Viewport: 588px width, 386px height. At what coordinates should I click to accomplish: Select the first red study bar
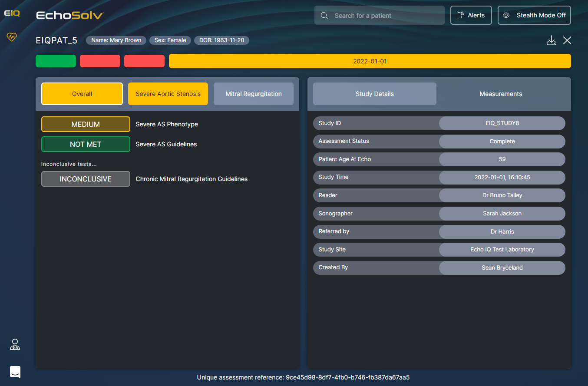pyautogui.click(x=100, y=61)
